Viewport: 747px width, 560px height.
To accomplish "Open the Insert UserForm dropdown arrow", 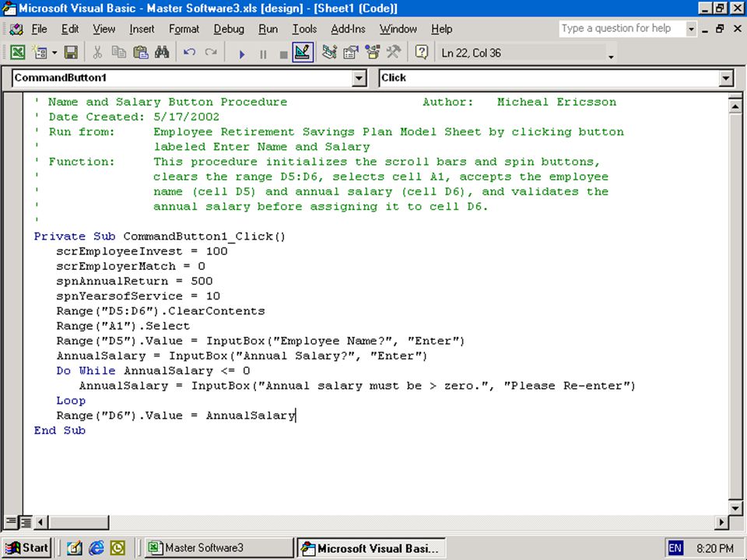I will pos(54,52).
